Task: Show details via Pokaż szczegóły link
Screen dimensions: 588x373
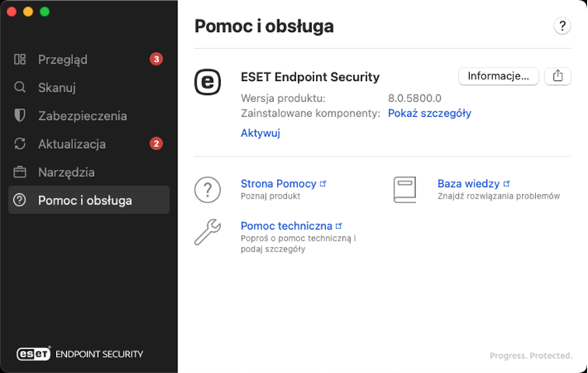Action: coord(429,113)
